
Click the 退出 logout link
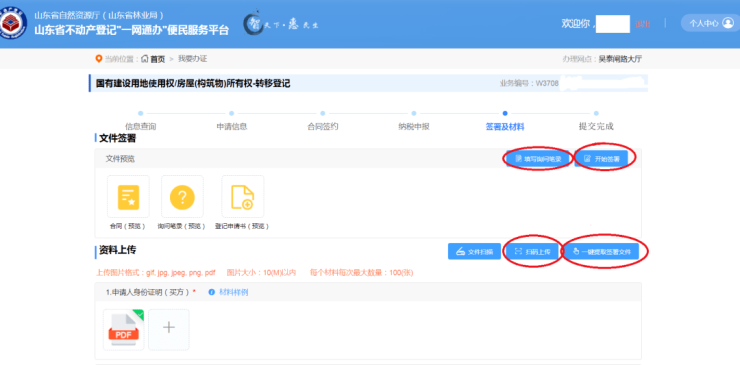[x=642, y=24]
